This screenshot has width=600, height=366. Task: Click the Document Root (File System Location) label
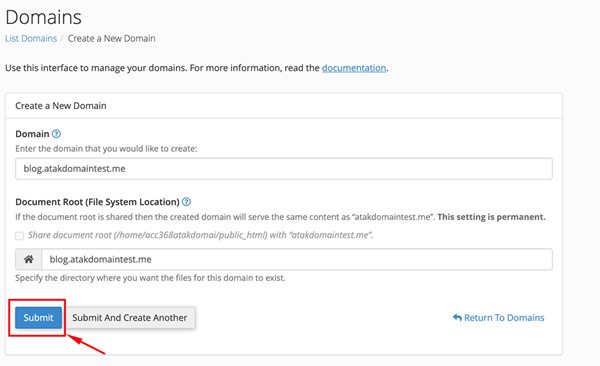pos(97,202)
